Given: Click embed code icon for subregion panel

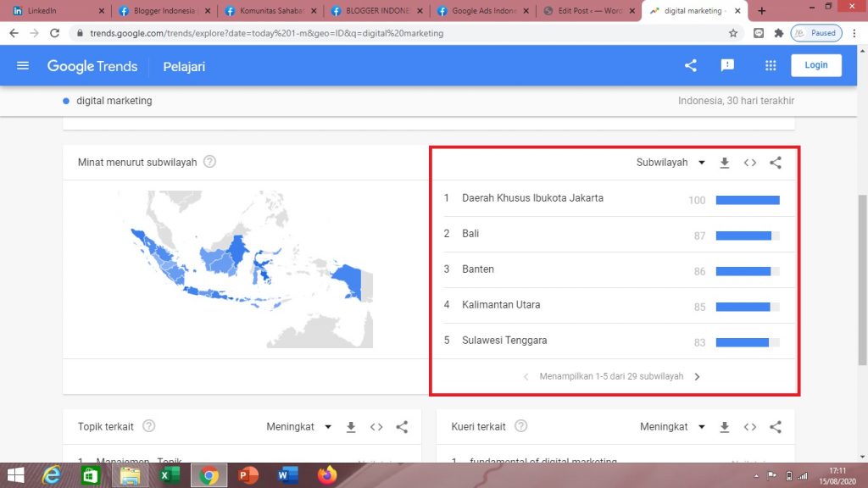Looking at the screenshot, I should [x=750, y=163].
